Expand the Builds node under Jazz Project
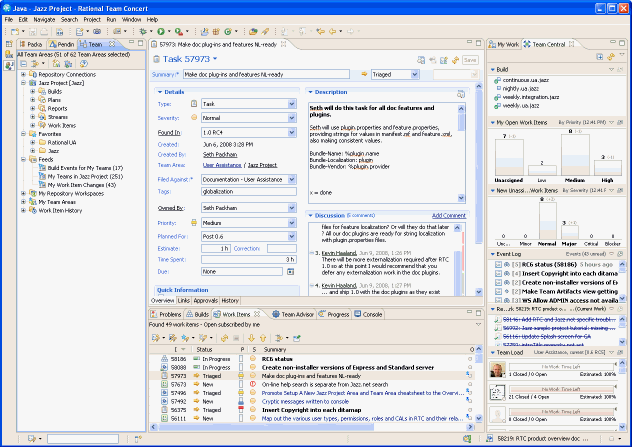This screenshot has width=633, height=448. point(33,92)
